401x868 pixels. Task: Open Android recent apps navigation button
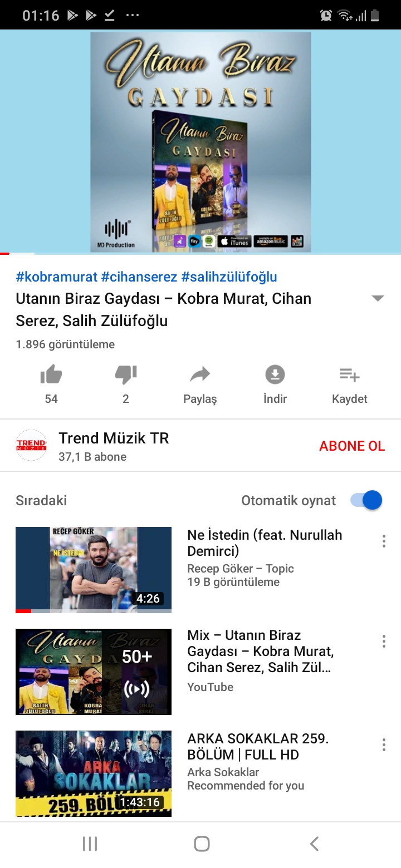coord(90,844)
